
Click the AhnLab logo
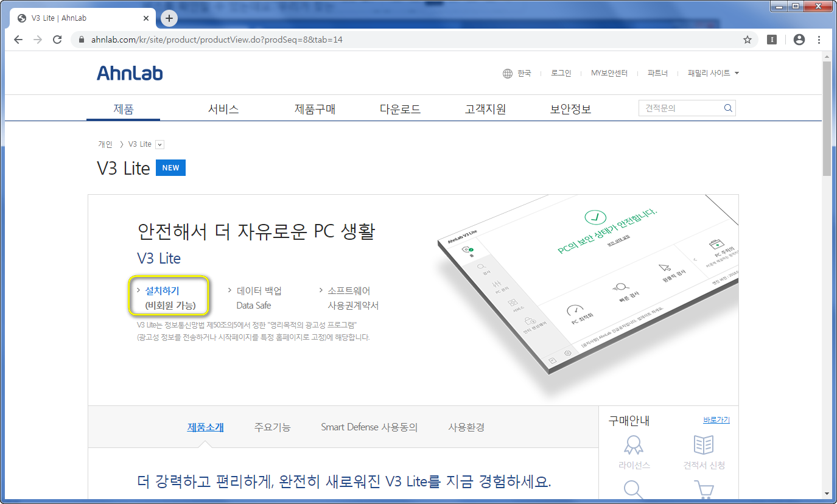[130, 73]
